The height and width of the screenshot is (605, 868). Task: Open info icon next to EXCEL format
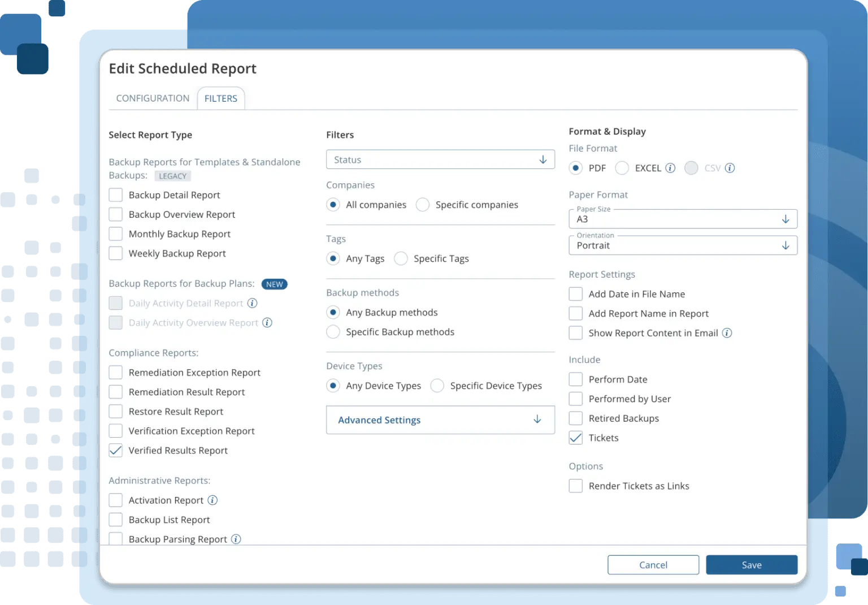pyautogui.click(x=670, y=168)
